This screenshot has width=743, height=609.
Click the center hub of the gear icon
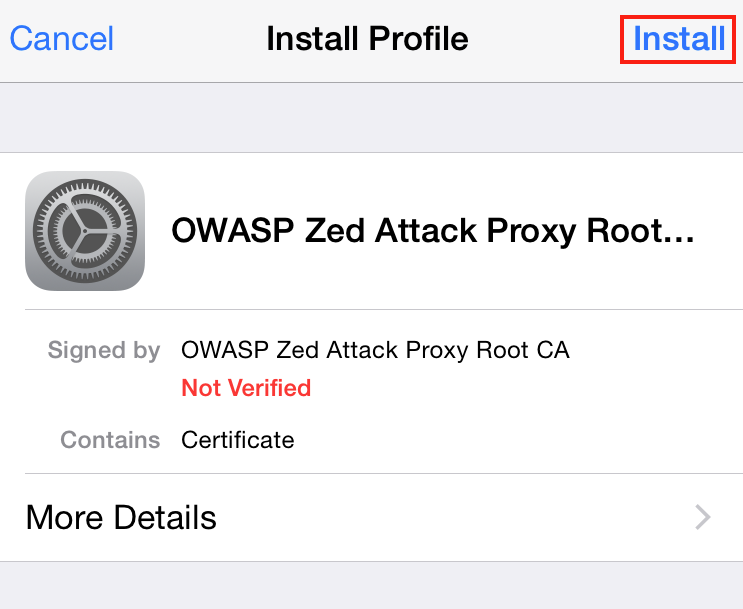tap(85, 231)
